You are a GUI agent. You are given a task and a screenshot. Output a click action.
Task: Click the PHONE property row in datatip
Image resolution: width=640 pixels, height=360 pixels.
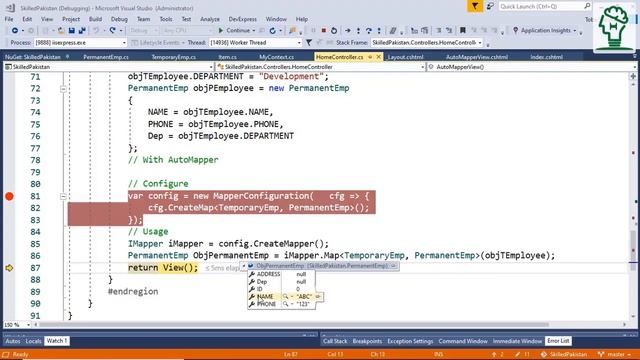(x=281, y=304)
